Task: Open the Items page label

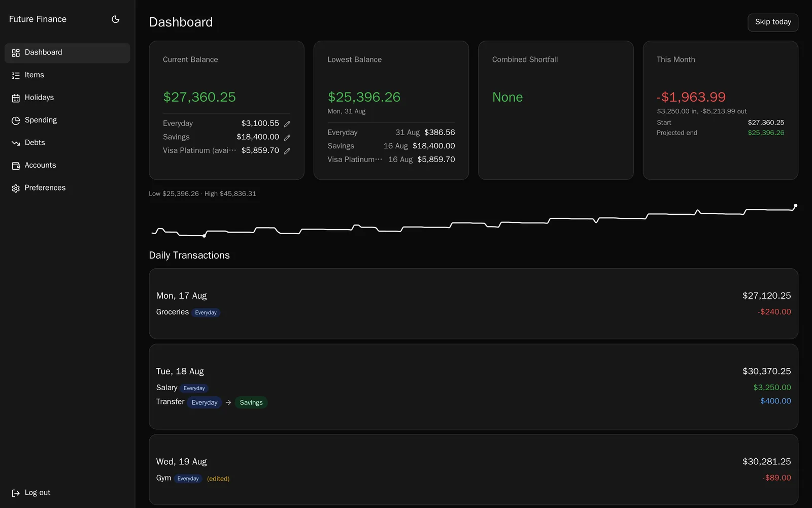Action: (35, 75)
